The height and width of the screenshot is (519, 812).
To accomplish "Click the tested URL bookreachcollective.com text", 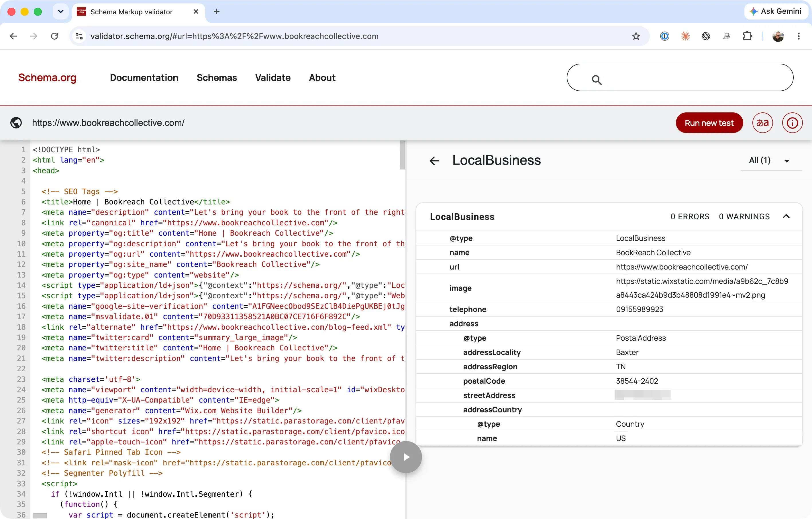I will (x=108, y=123).
